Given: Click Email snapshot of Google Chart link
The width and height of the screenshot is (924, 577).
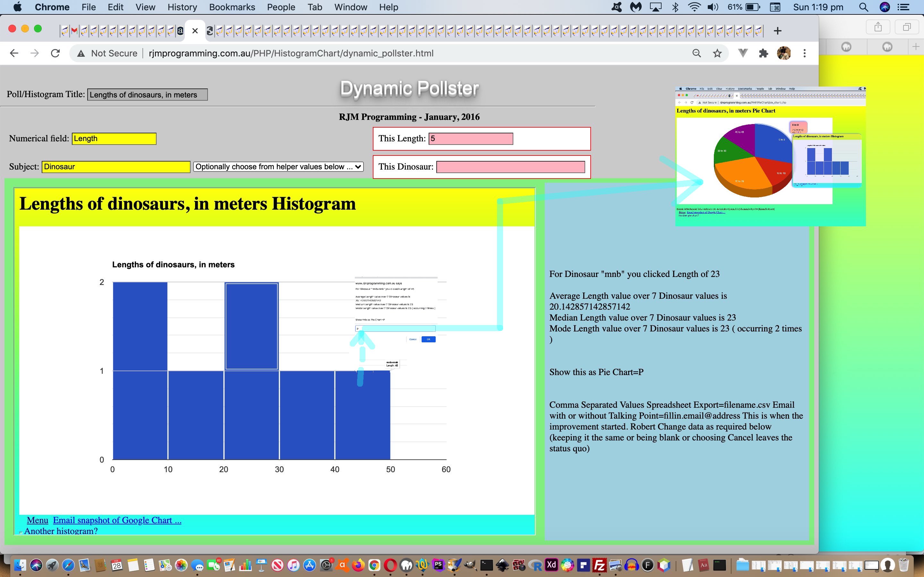Looking at the screenshot, I should tap(117, 520).
